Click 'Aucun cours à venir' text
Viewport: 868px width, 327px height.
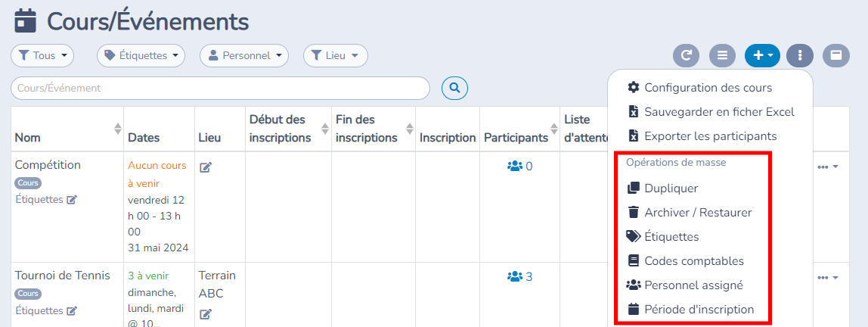tap(157, 174)
